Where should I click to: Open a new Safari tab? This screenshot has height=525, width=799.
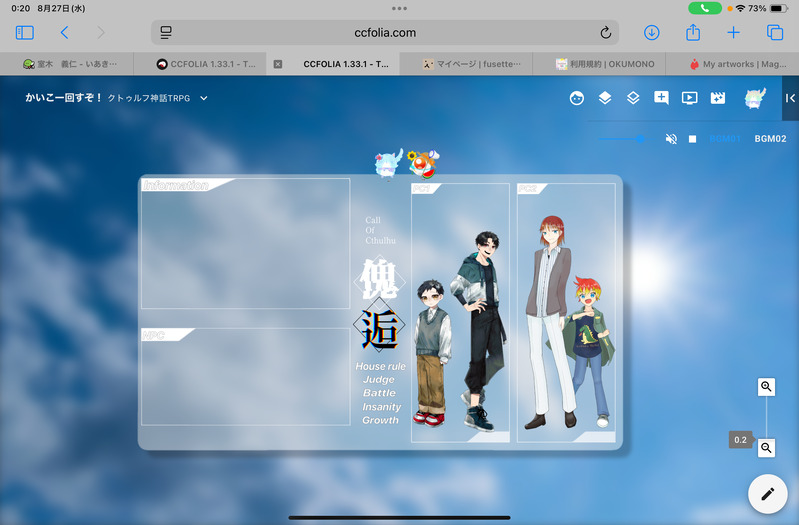click(x=733, y=33)
